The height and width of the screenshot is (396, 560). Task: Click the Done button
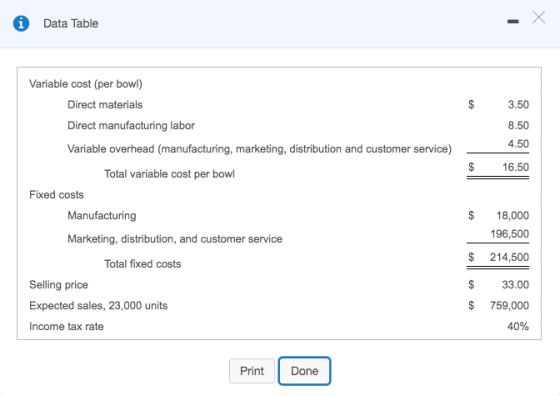click(304, 371)
